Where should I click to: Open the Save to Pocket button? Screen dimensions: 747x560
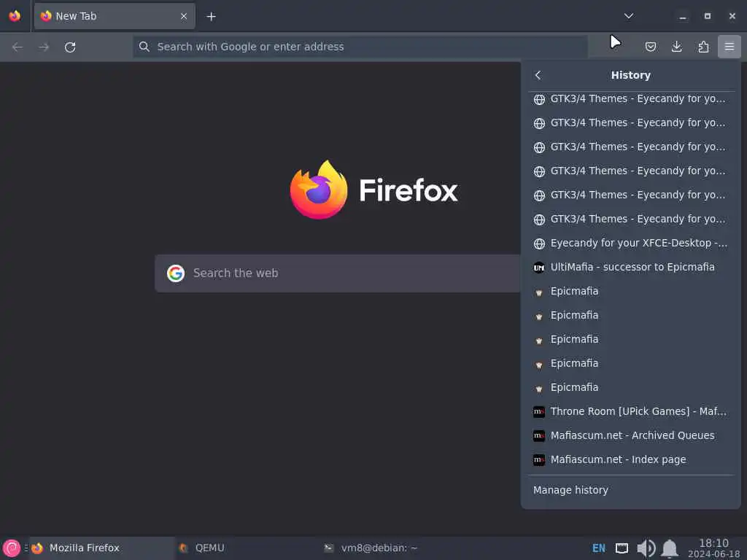pos(650,47)
